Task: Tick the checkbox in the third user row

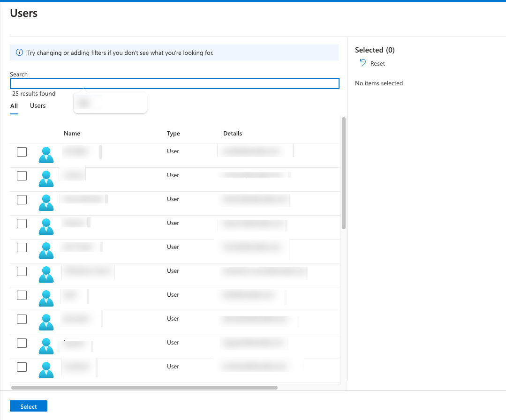Action: point(22,200)
